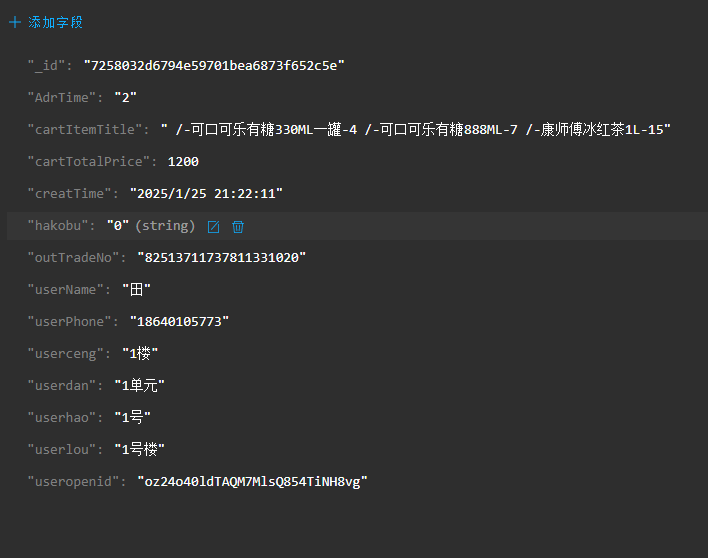The image size is (708, 558).
Task: Select the _id field value
Action: (214, 66)
